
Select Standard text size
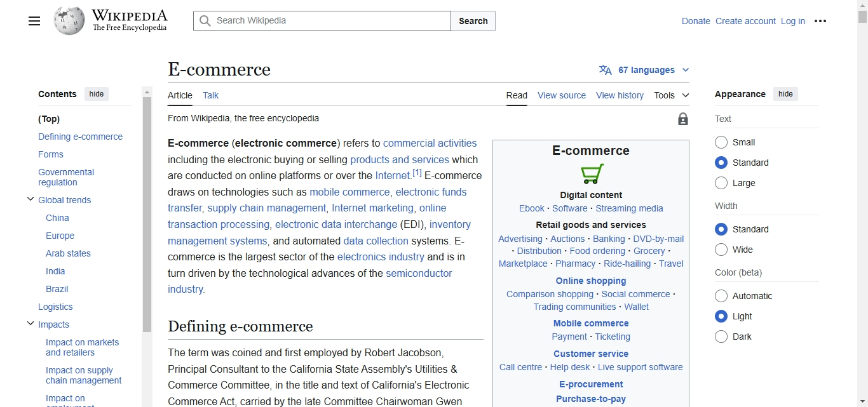tap(721, 163)
